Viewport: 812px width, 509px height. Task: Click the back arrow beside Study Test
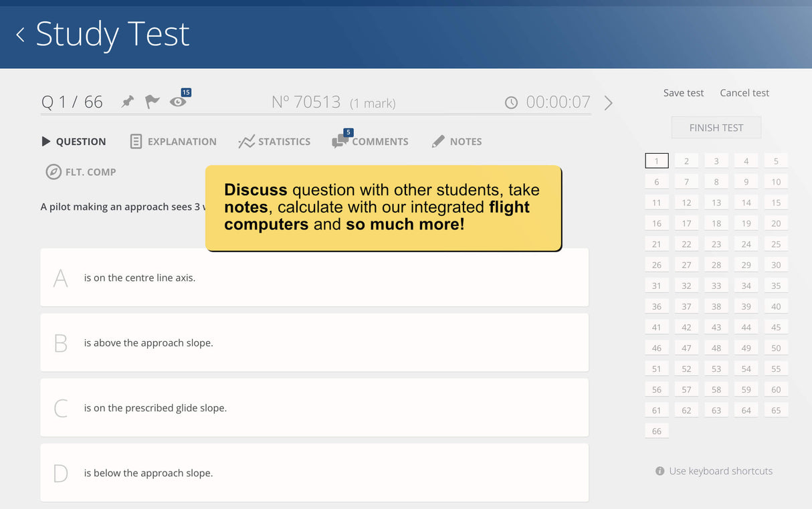pos(20,35)
